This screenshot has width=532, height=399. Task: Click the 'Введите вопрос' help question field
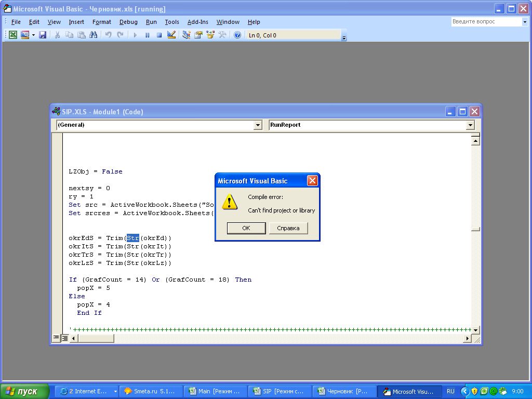point(486,21)
